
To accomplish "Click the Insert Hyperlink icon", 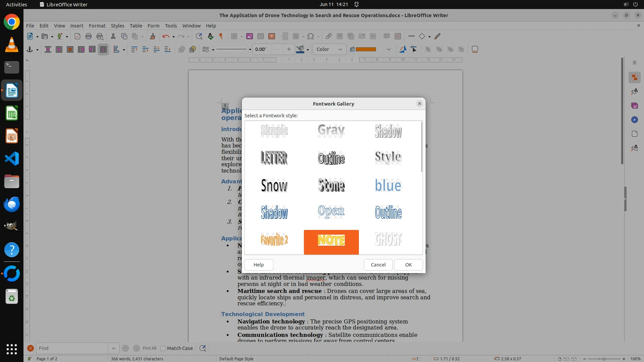I will click(329, 36).
